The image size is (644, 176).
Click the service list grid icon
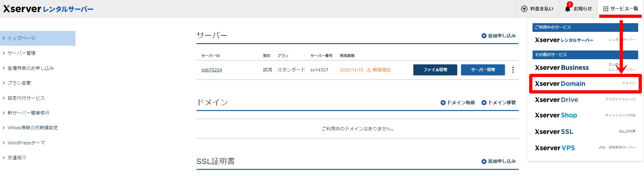pyautogui.click(x=606, y=9)
